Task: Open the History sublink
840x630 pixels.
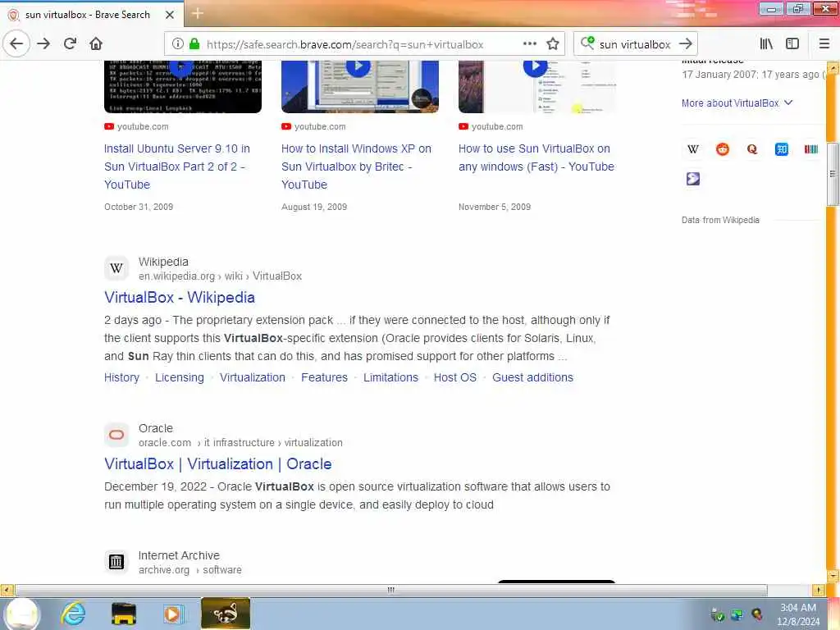Action: click(121, 377)
